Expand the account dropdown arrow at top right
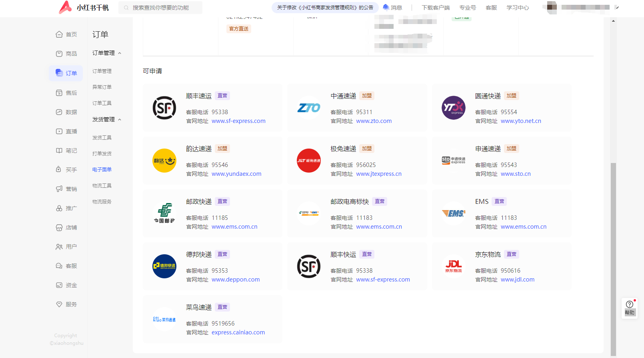The width and height of the screenshot is (644, 358). (x=618, y=7)
